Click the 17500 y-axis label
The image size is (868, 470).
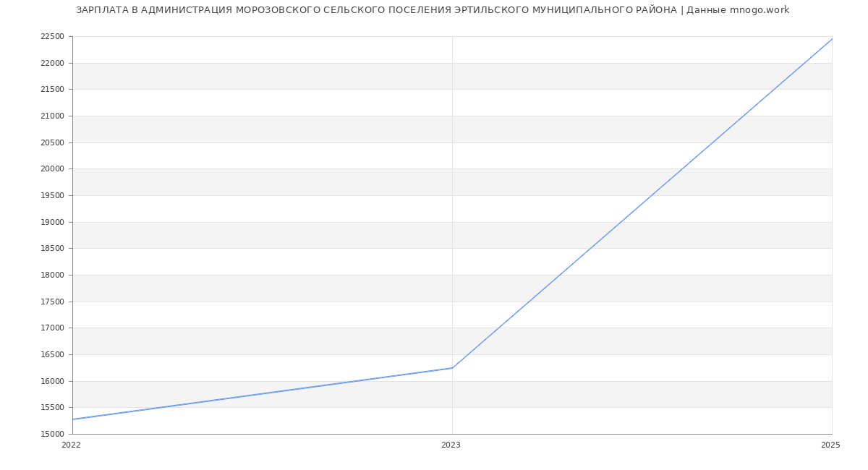(53, 302)
